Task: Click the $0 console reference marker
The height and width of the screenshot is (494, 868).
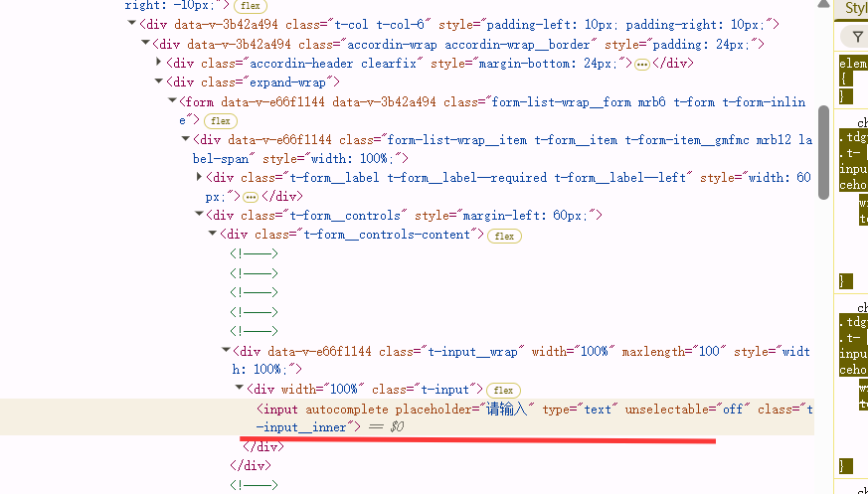Action: coord(397,427)
